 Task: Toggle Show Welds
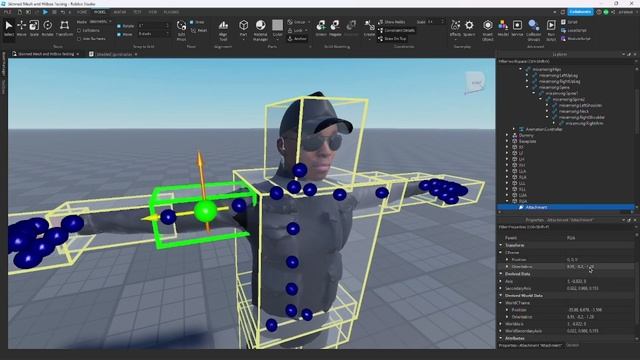click(392, 22)
